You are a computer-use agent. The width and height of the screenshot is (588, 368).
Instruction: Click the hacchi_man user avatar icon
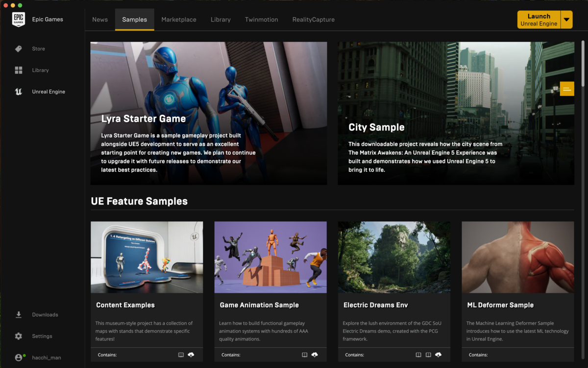click(x=19, y=358)
